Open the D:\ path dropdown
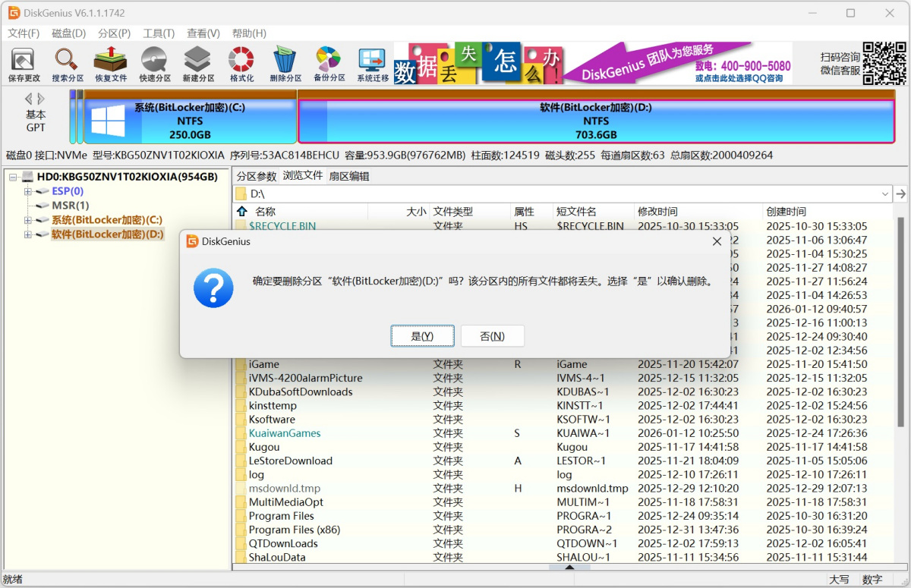The image size is (911, 588). pos(884,193)
